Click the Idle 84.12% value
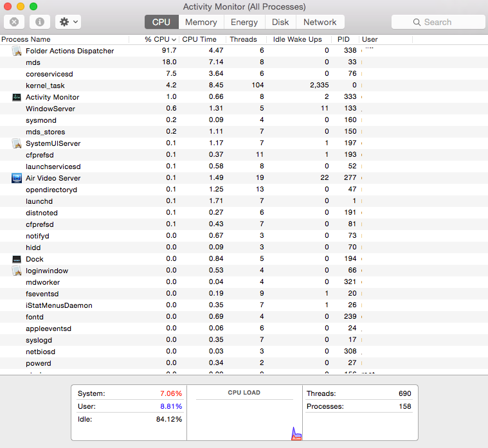This screenshot has height=448, width=488. click(x=169, y=419)
